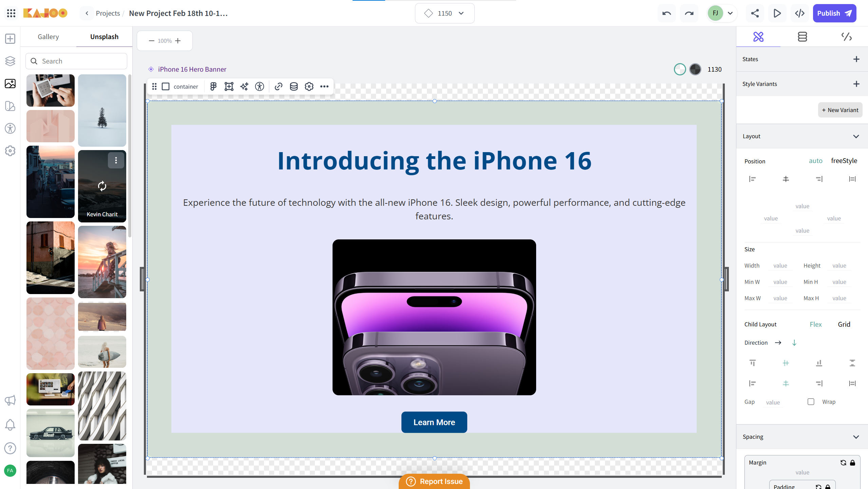Screen dimensions: 868x489
Task: Switch Position to freeStyle
Action: [x=844, y=161]
